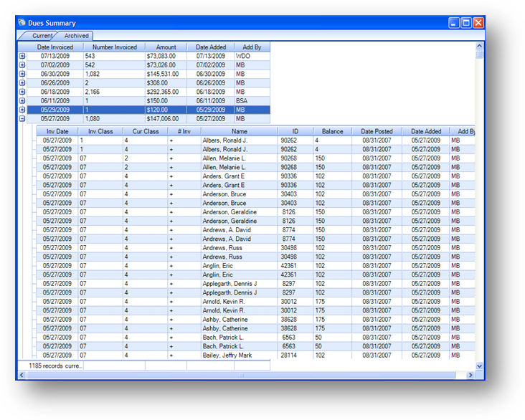This screenshot has height=420, width=525.
Task: Expand the 07/02/2009 invoice row
Action: click(x=22, y=65)
